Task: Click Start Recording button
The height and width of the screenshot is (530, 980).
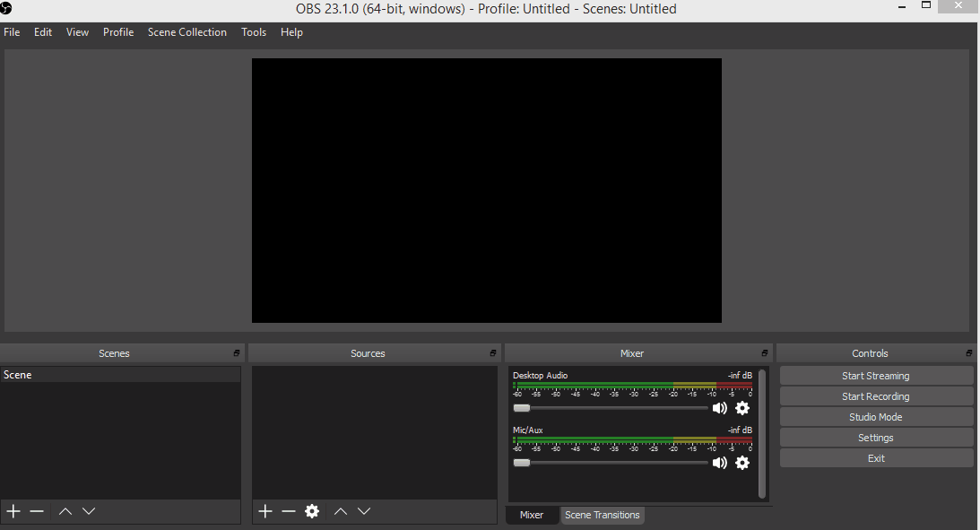Action: click(x=876, y=396)
